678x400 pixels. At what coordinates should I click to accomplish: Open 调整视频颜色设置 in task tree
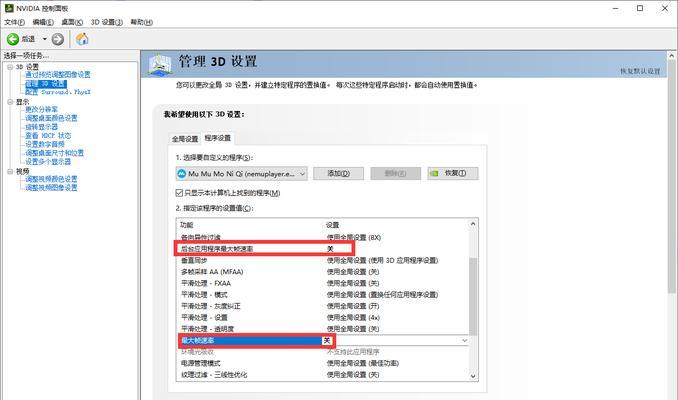tap(51, 179)
